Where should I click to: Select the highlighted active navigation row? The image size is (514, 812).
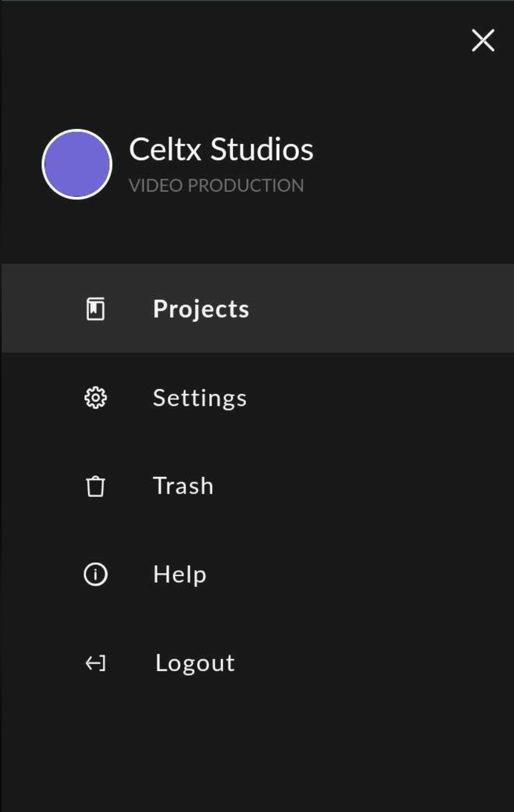[257, 308]
